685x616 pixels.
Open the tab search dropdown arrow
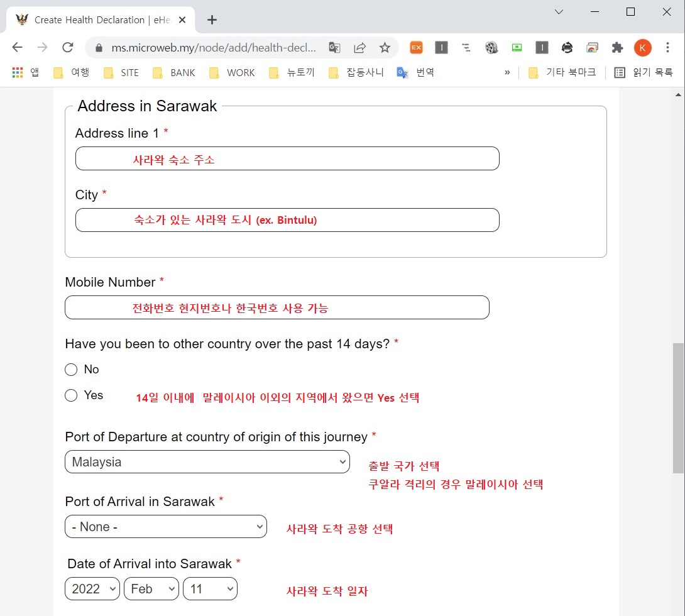[x=559, y=12]
